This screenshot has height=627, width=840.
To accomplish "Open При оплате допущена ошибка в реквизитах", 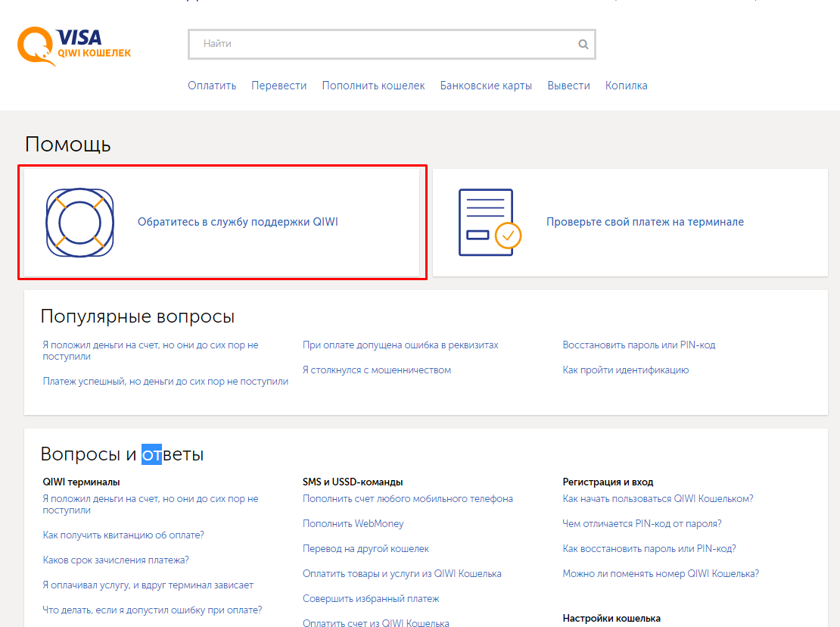I will (x=400, y=345).
